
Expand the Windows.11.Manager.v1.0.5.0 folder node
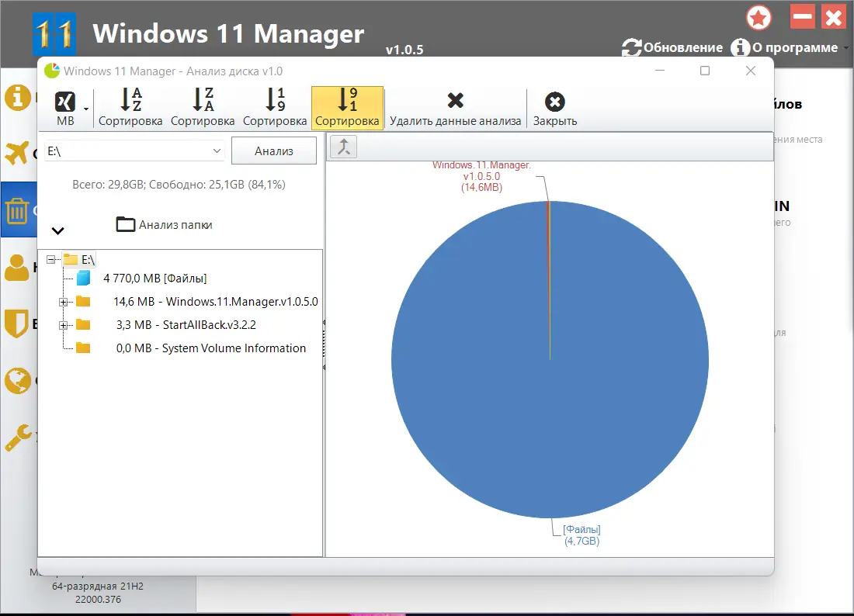coord(63,302)
